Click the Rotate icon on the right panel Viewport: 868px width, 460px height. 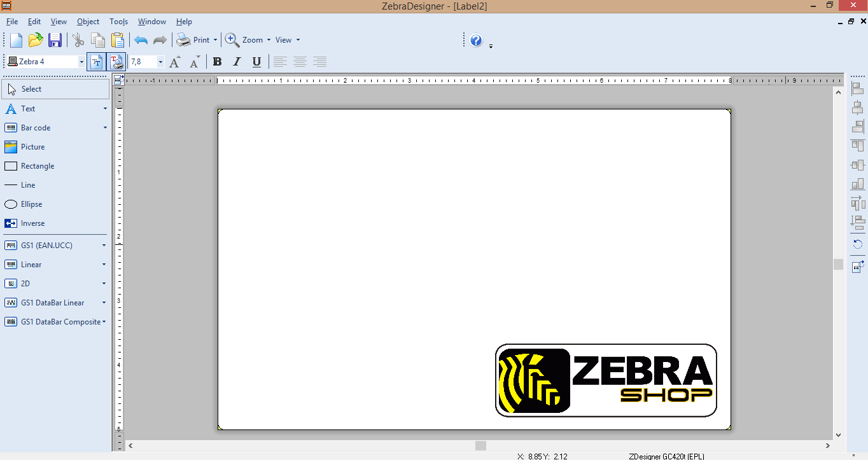coord(857,244)
